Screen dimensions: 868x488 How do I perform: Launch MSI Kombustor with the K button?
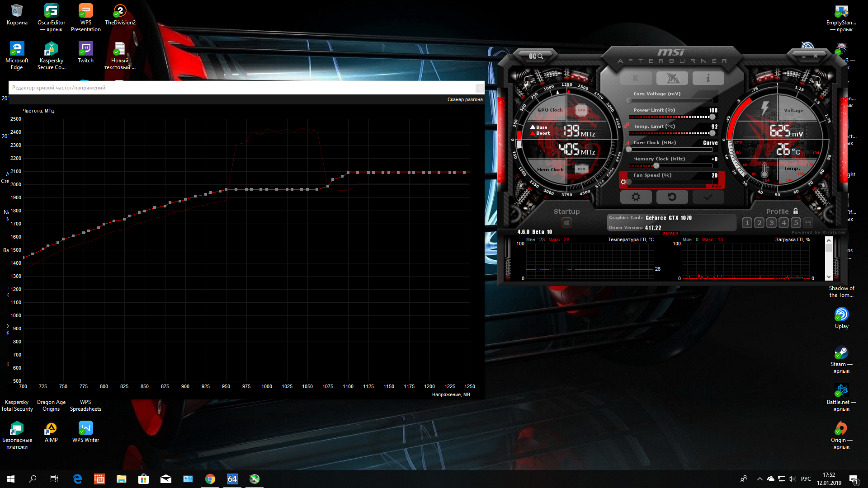(636, 79)
